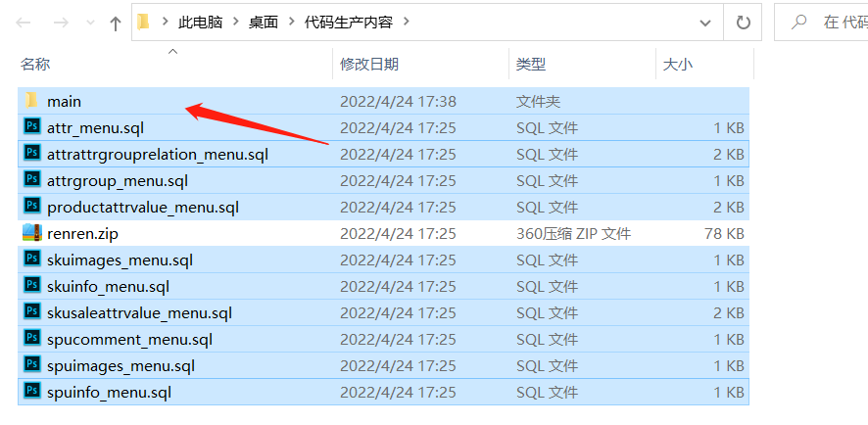Select skuinfo_menu.sql file name
Screen dimensions: 868x425
109,287
